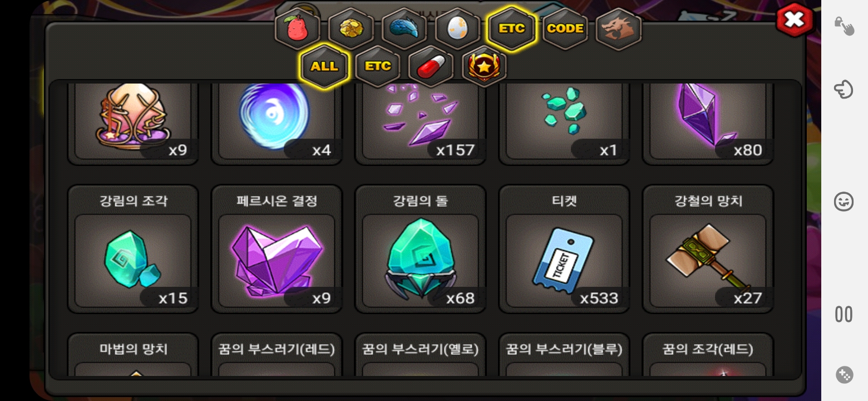
Task: Filter by the star medal icon
Action: (485, 66)
